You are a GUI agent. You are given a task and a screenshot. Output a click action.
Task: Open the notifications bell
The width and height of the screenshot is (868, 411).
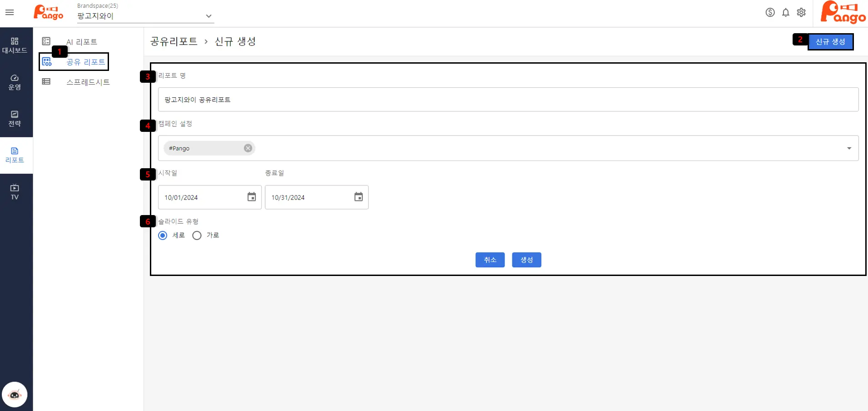(x=786, y=12)
